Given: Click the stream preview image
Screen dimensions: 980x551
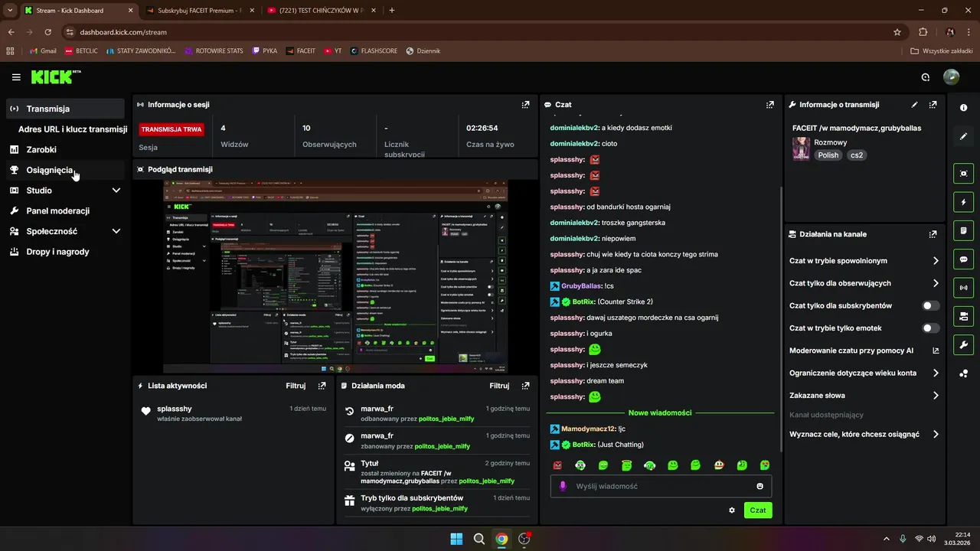Looking at the screenshot, I should 335,276.
